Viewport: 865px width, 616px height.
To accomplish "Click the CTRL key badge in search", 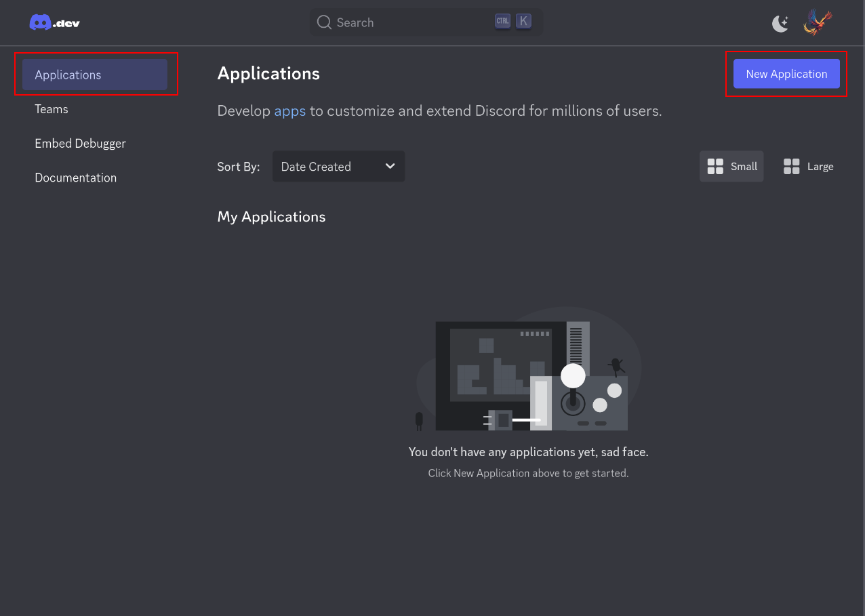I will click(502, 21).
